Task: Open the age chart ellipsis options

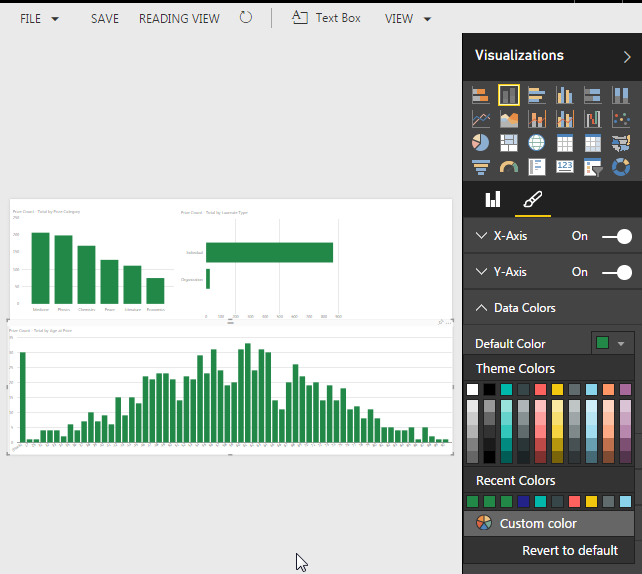Action: (x=449, y=323)
